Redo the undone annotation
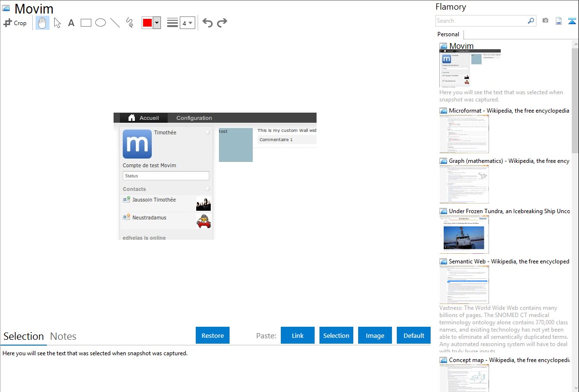Viewport: 579px width, 392px height. [x=222, y=23]
